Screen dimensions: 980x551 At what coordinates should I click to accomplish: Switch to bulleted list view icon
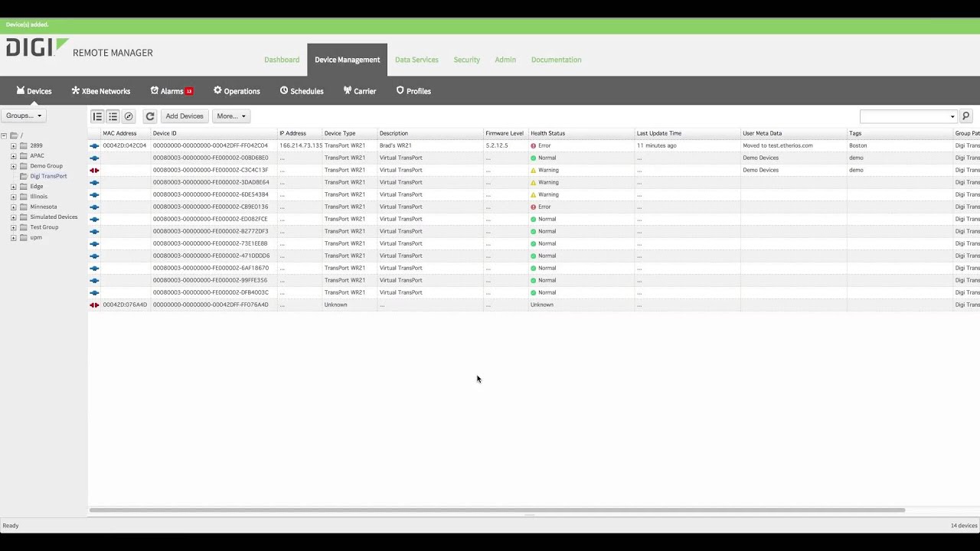click(x=113, y=116)
